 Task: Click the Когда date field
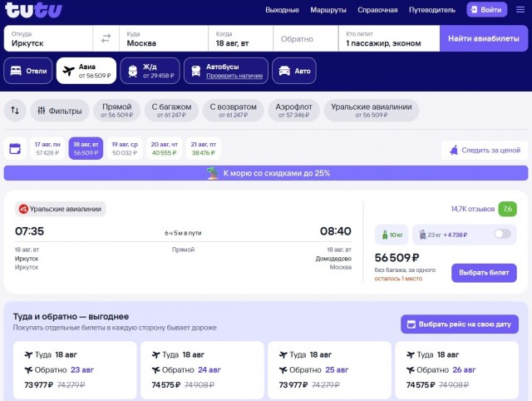pyautogui.click(x=240, y=39)
